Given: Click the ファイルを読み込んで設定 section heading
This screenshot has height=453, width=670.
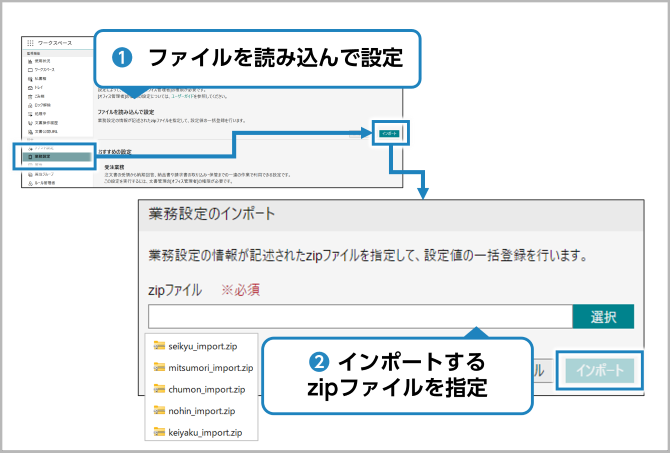Looking at the screenshot, I should [126, 112].
